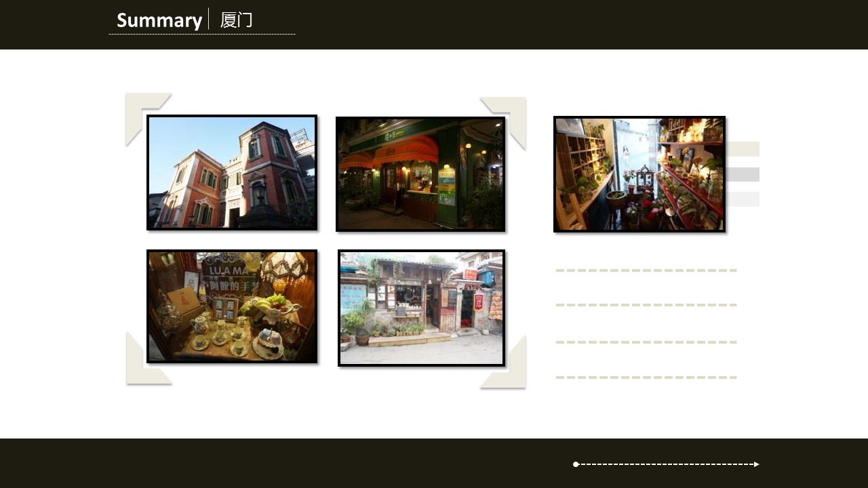Select the gray middle color bar
Screen dimensions: 868x488
743,174
